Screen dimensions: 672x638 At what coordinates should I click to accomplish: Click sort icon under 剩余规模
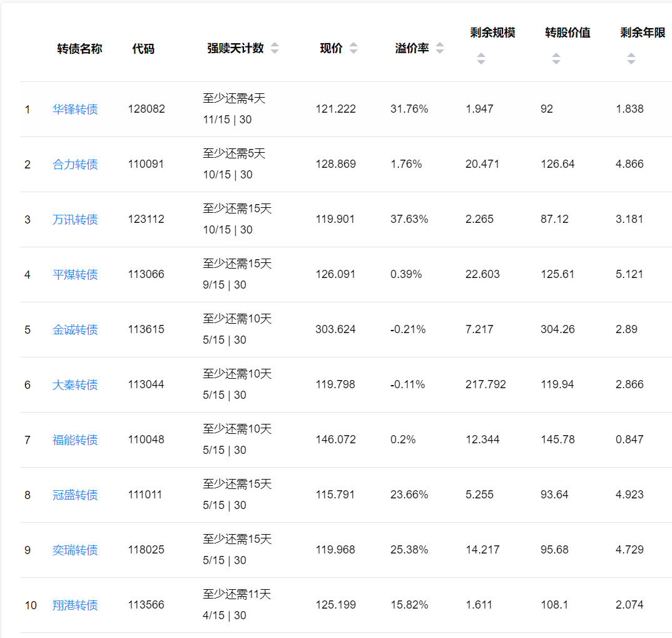(481, 59)
